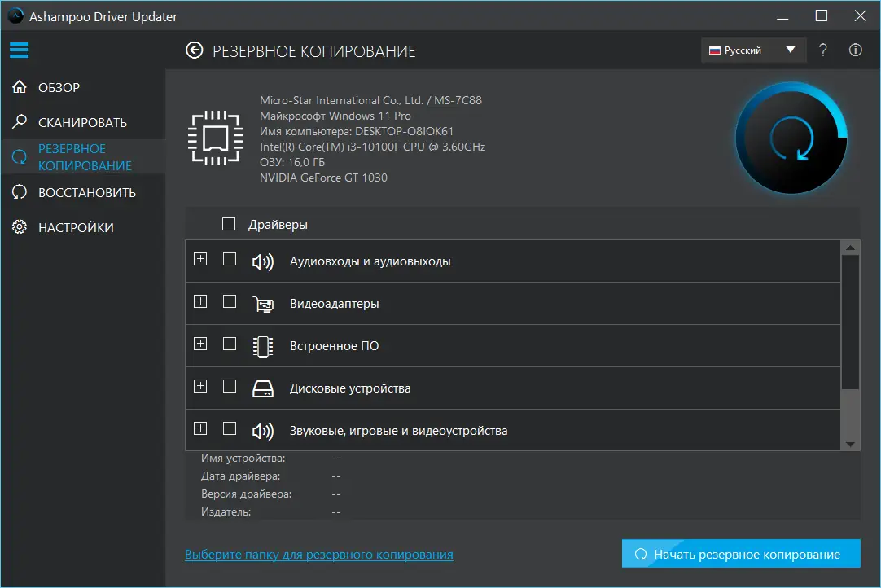Click the magnifier icon beside Сканировать
881x588 pixels.
(20, 121)
